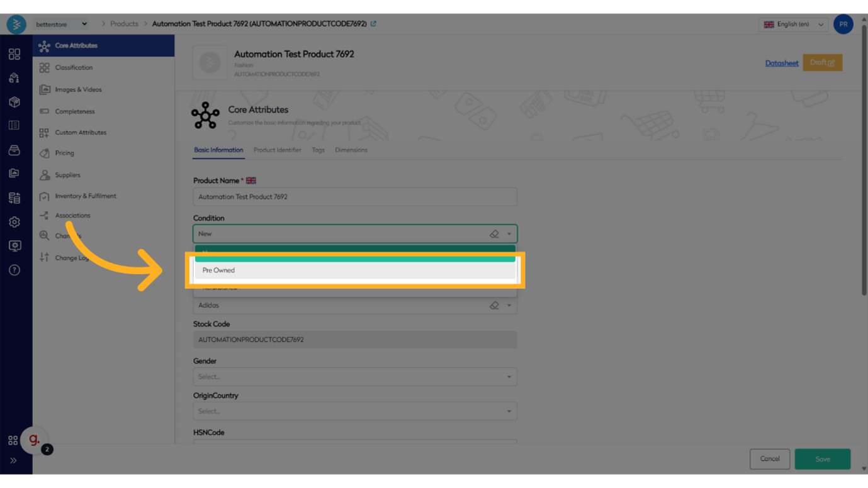Open the settings gear icon in left rail
The width and height of the screenshot is (868, 488).
[14, 222]
